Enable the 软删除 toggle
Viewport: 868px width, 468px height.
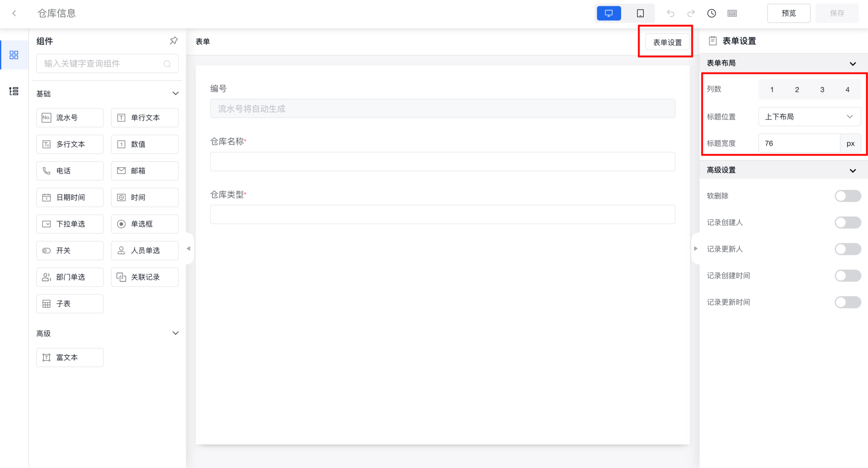click(x=848, y=196)
